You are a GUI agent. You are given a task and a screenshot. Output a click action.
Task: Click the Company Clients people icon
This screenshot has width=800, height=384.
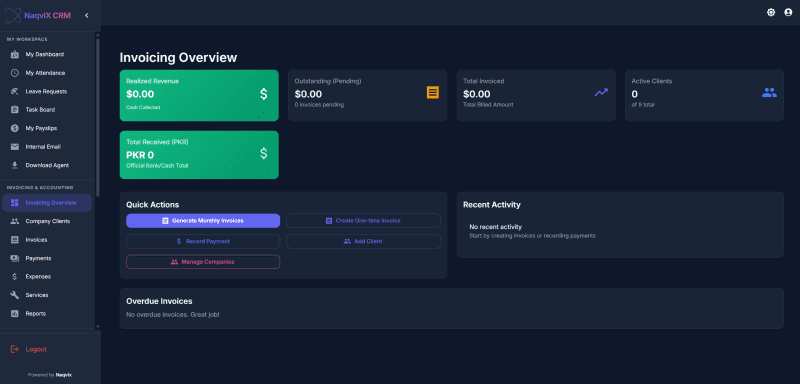click(x=15, y=221)
